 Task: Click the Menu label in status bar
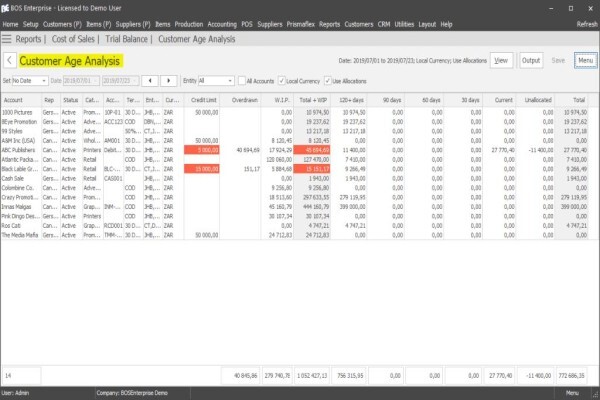(x=572, y=393)
